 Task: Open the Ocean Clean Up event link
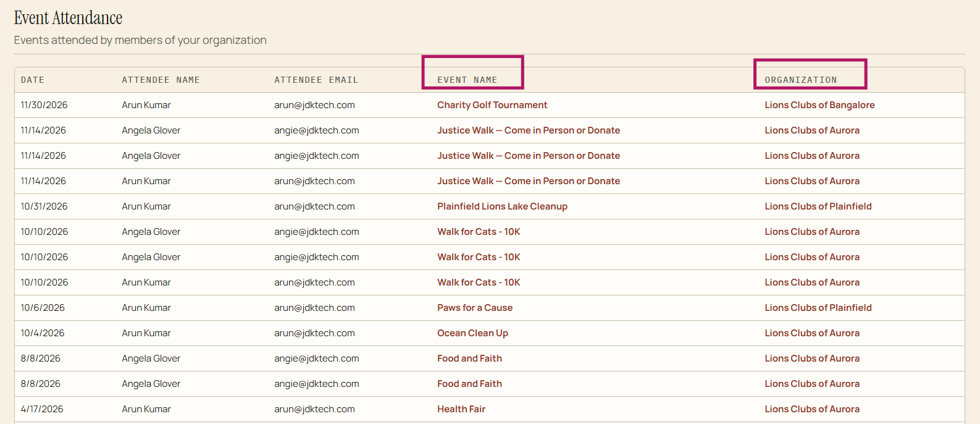(472, 333)
